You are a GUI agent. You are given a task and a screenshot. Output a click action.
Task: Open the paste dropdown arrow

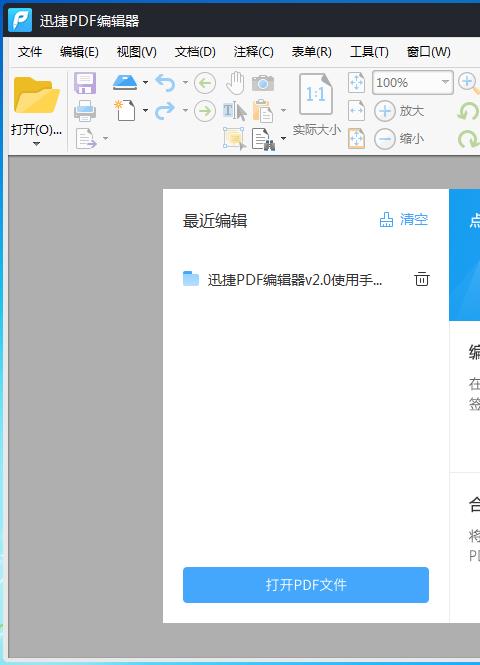click(283, 110)
